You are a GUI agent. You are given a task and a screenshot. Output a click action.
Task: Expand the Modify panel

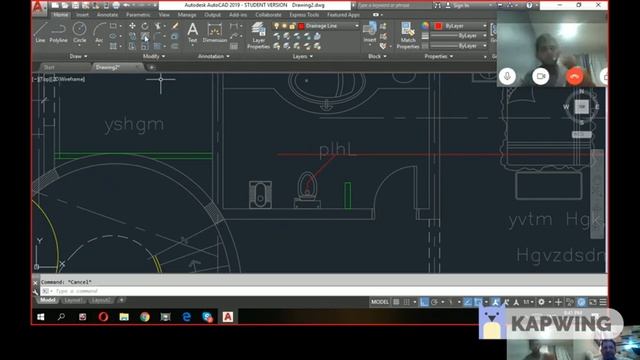[x=153, y=56]
